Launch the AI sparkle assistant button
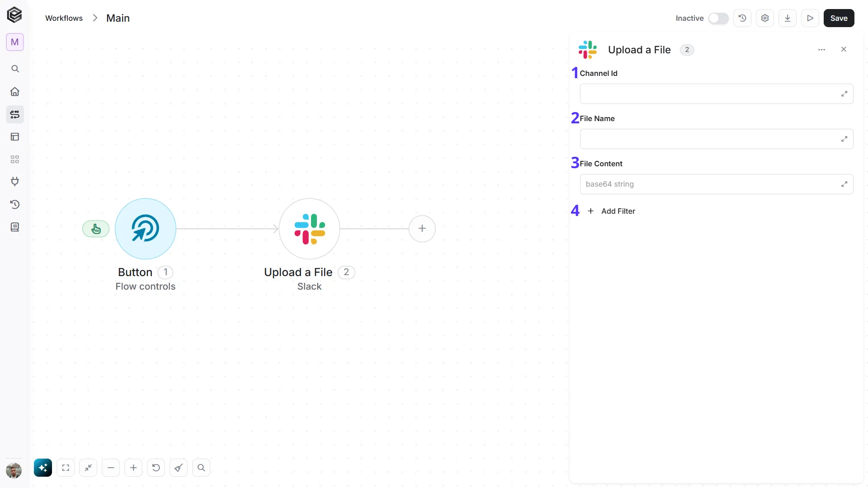Image resolution: width=868 pixels, height=488 pixels. [43, 468]
